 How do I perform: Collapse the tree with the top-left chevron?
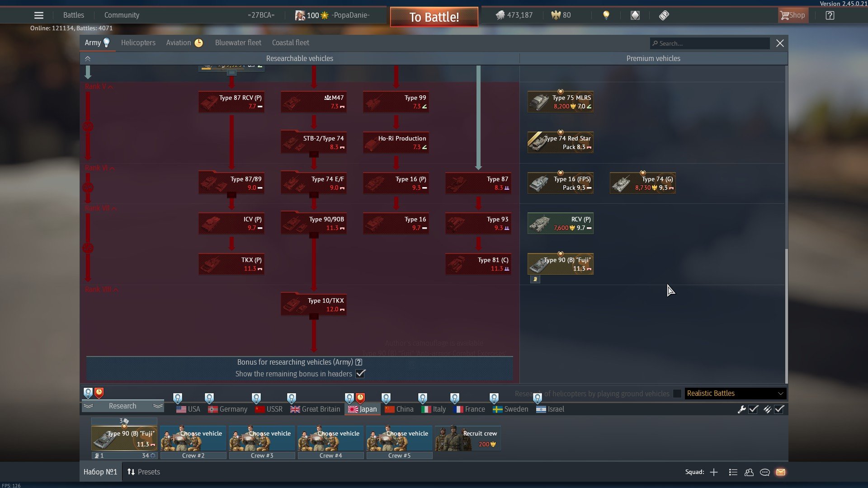coord(88,59)
